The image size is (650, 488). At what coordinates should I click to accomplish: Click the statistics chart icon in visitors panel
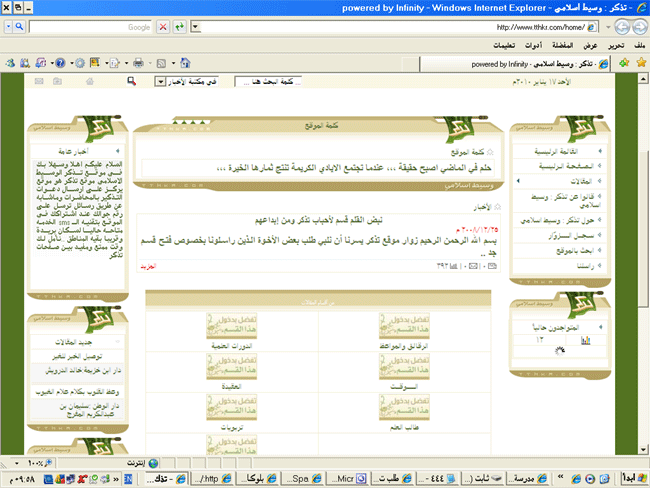point(585,341)
